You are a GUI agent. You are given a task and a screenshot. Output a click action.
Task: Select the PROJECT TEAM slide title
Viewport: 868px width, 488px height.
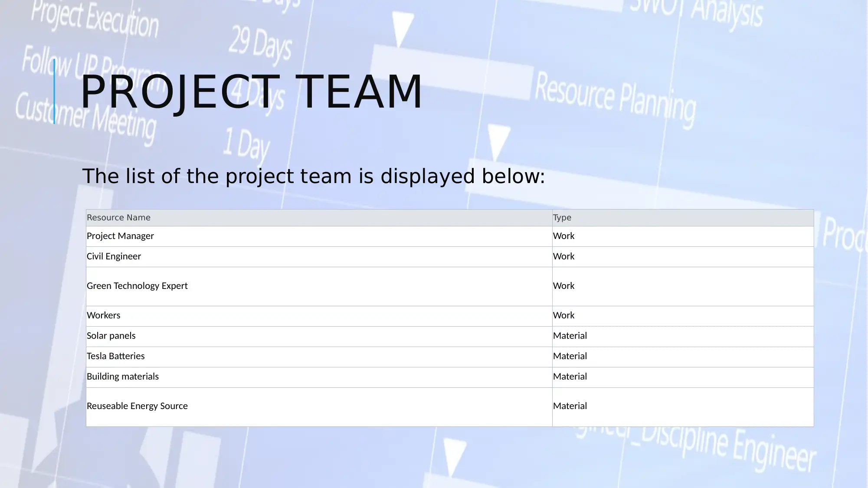coord(251,92)
